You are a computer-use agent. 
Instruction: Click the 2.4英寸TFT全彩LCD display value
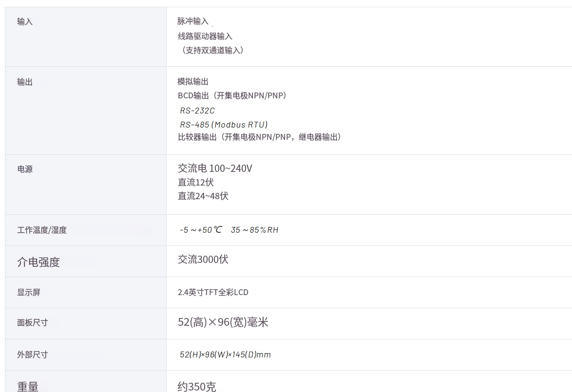[213, 293]
